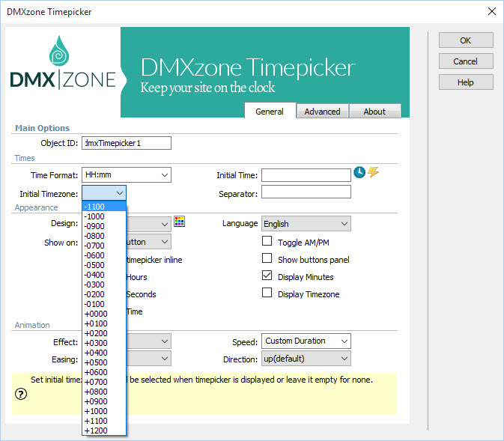Viewport: 504px width, 441px height.
Task: Confirm the dialog with the OK button
Action: 466,40
